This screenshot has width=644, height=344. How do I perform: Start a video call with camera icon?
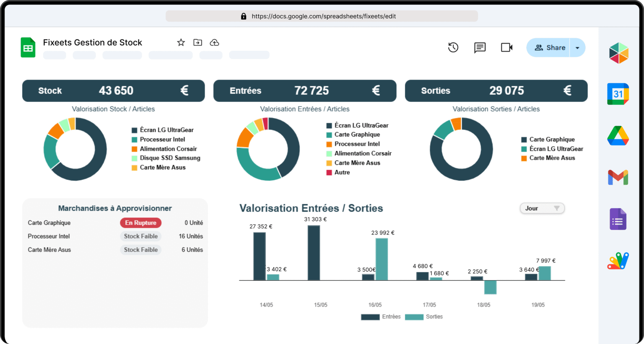coord(506,48)
